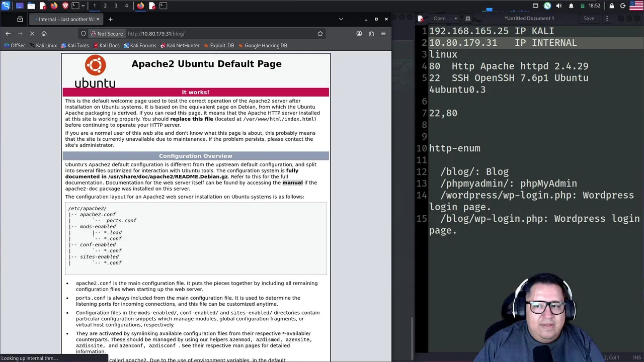The height and width of the screenshot is (362, 644).
Task: Click the '*Untitled Document 1' title
Action: (x=529, y=19)
